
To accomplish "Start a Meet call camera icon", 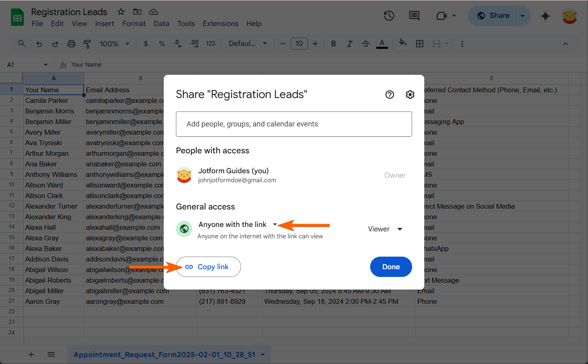I will pyautogui.click(x=441, y=16).
